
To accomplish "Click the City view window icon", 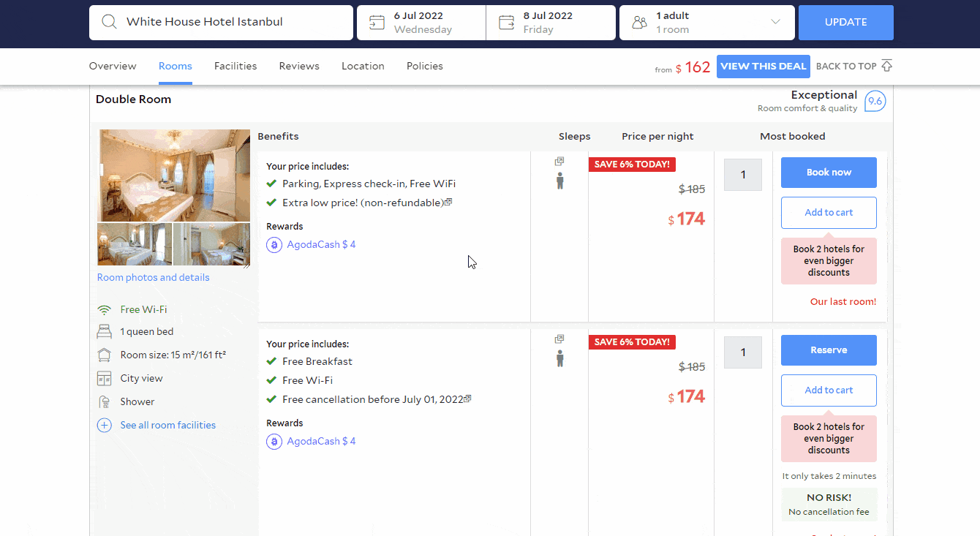I will pyautogui.click(x=104, y=378).
